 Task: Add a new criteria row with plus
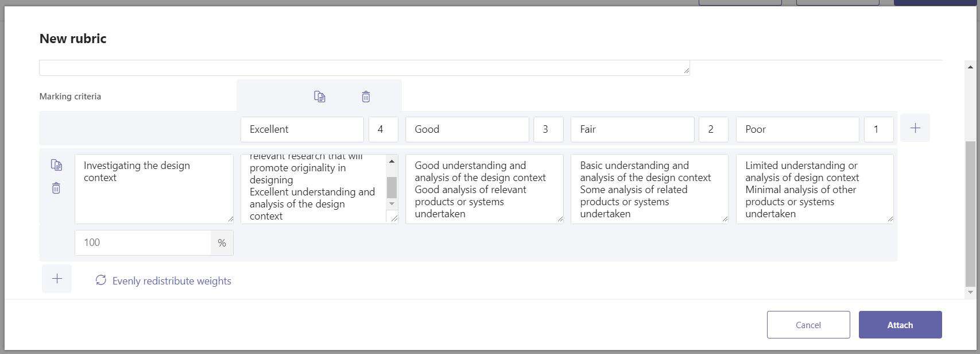(x=57, y=279)
